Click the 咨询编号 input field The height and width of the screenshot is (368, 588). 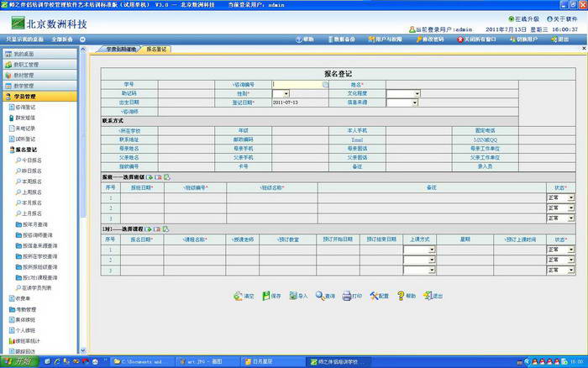[x=300, y=85]
